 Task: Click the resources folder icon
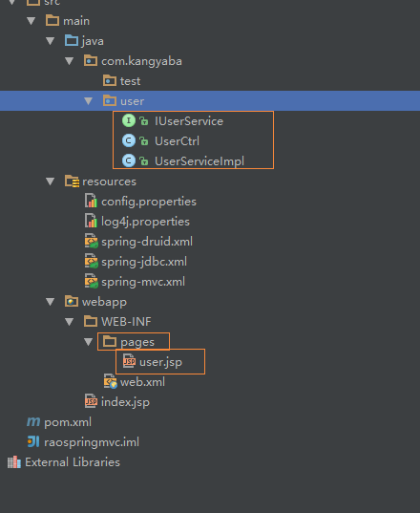click(x=72, y=181)
